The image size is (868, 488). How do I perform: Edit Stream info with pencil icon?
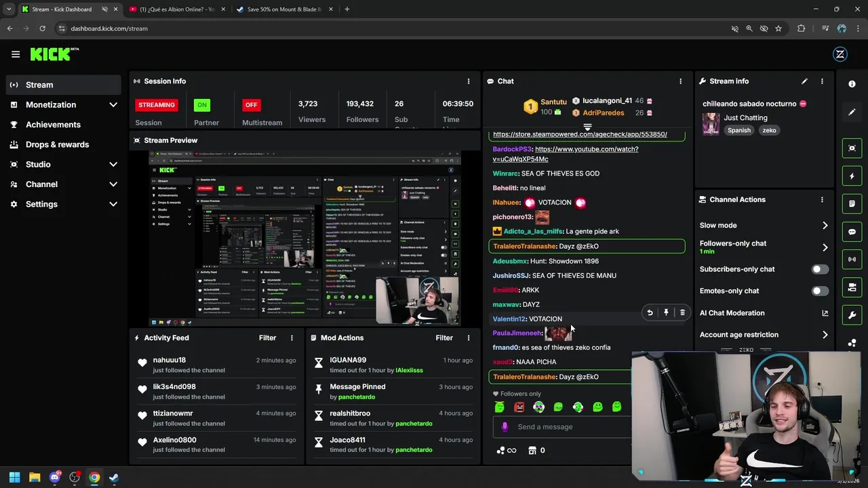[804, 81]
